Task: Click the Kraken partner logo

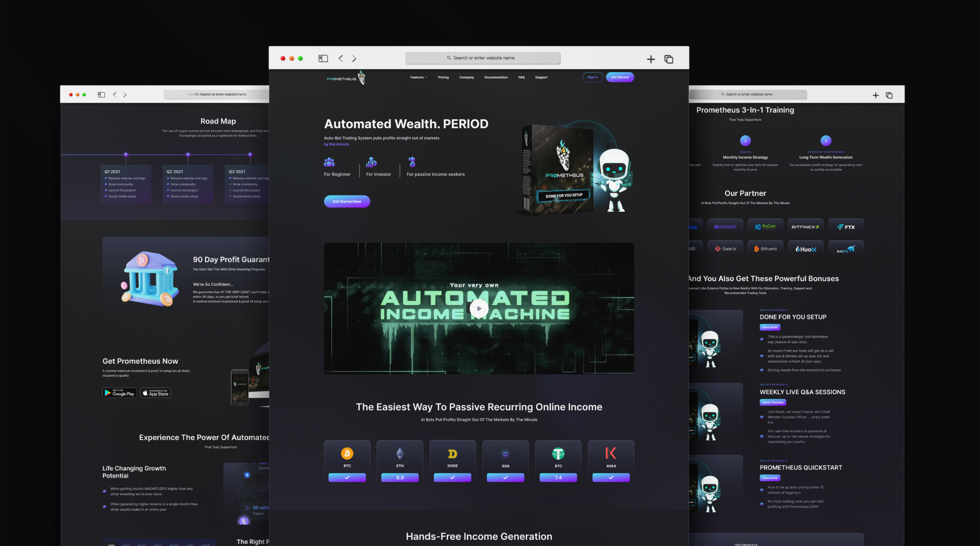Action: click(x=725, y=227)
